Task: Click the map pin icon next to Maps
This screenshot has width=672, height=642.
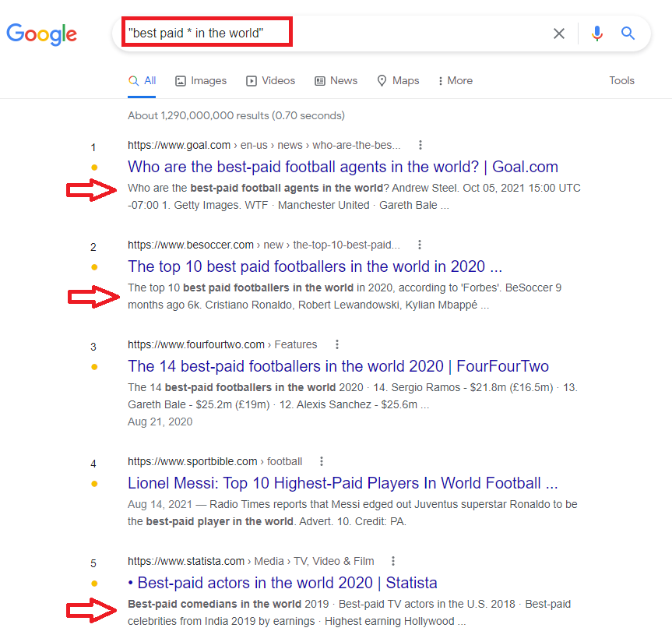Action: pyautogui.click(x=381, y=80)
